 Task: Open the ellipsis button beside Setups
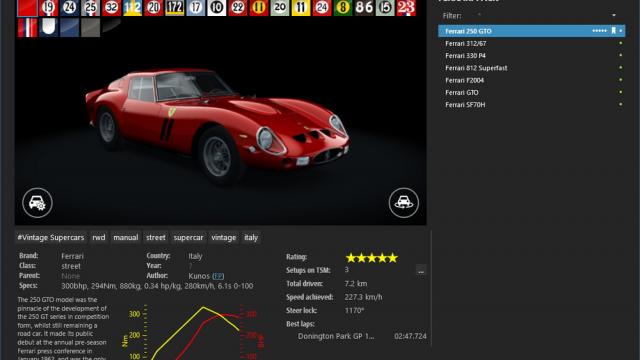421,270
